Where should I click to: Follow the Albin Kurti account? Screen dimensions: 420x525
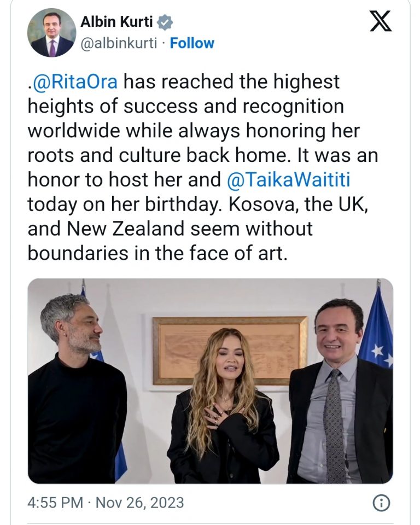coord(192,43)
